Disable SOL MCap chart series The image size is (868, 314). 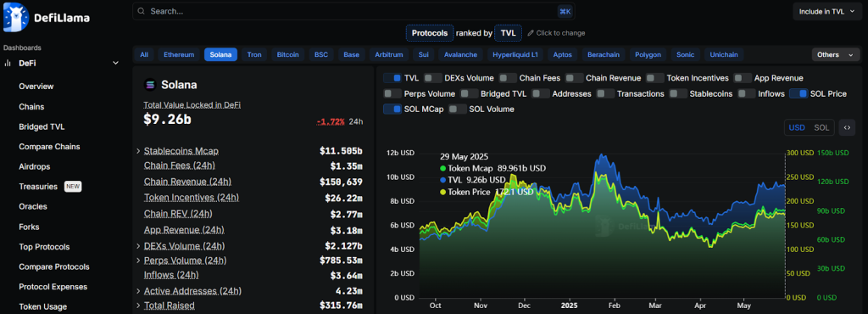tap(392, 109)
